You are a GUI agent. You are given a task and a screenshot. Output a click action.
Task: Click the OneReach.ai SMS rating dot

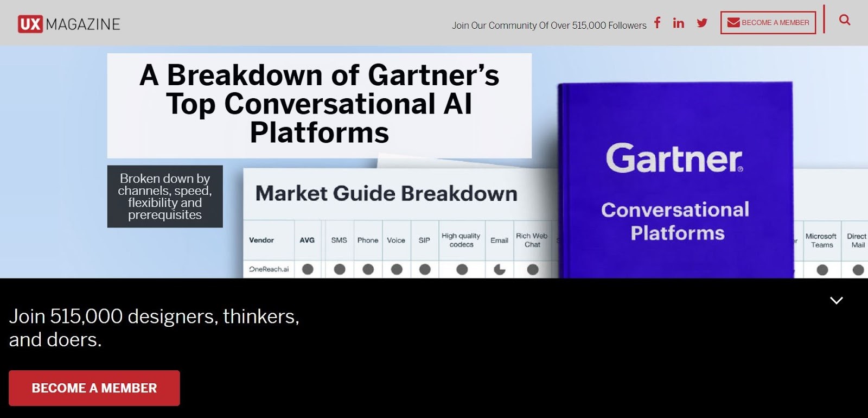[340, 269]
